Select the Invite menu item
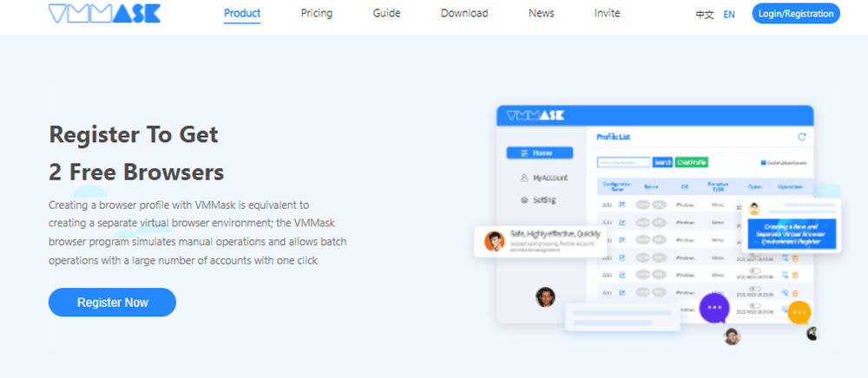This screenshot has width=868, height=378. click(x=608, y=13)
